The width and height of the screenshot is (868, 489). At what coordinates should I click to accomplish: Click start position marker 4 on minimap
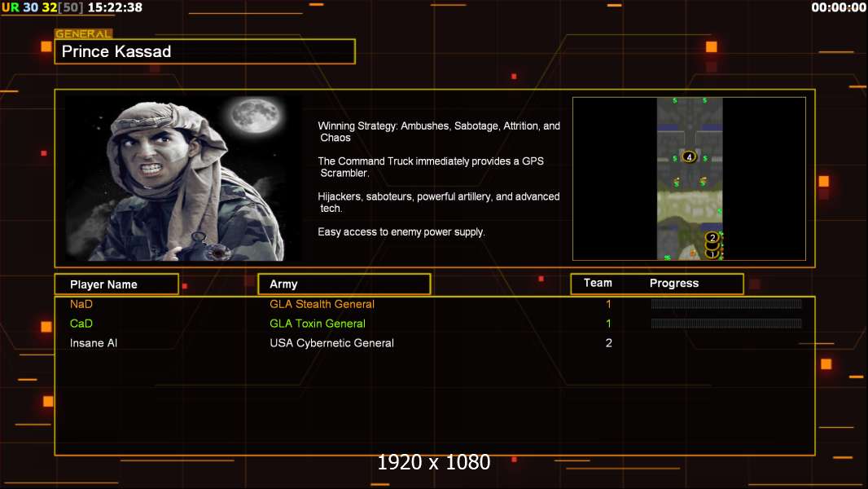[689, 156]
